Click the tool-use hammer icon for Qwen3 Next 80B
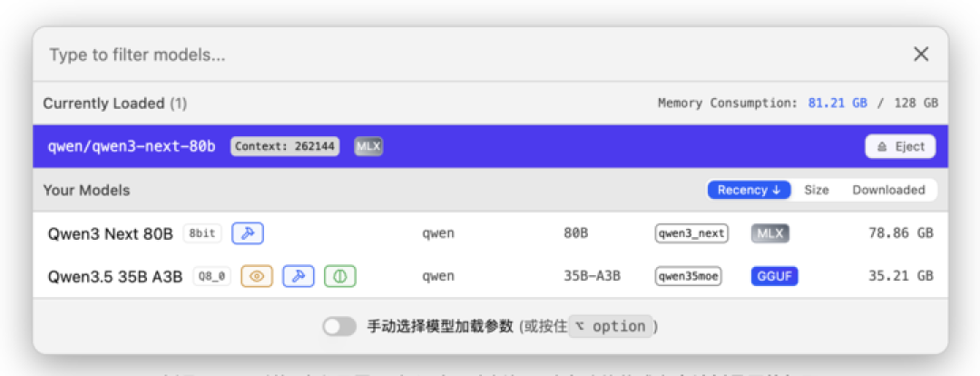980x376 pixels. click(248, 233)
